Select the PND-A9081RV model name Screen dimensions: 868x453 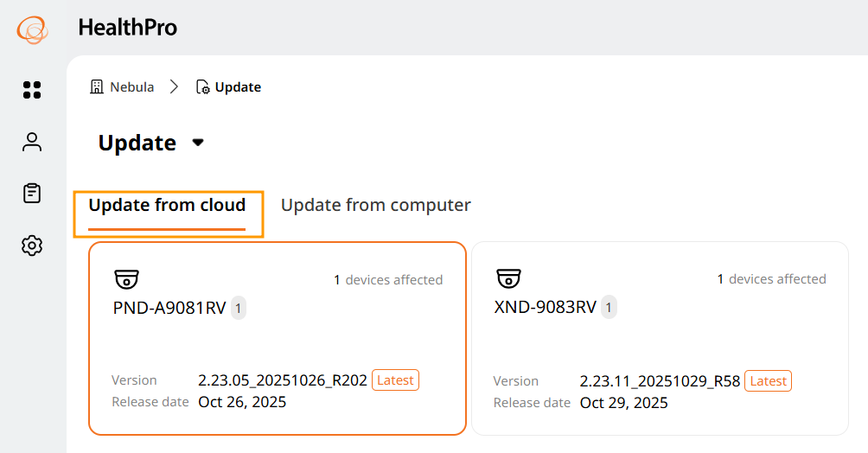click(x=169, y=308)
